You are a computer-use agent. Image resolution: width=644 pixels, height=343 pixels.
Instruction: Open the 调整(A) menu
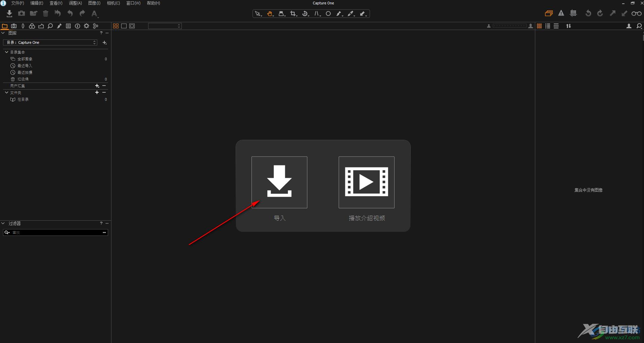[x=75, y=3]
